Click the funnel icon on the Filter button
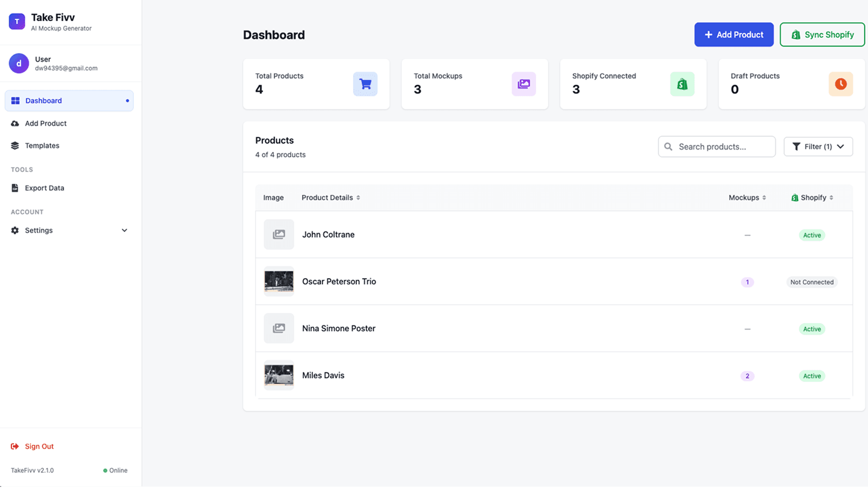The width and height of the screenshot is (868, 488). [x=796, y=146]
